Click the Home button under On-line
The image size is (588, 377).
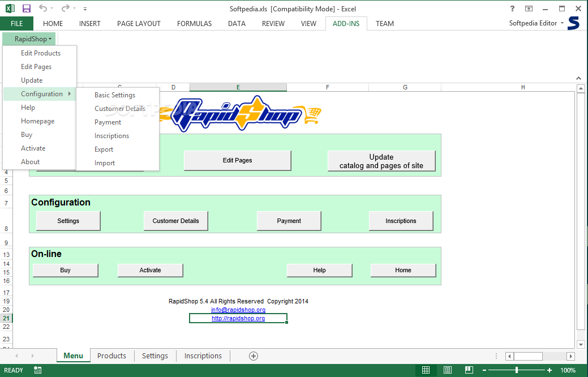tap(403, 271)
